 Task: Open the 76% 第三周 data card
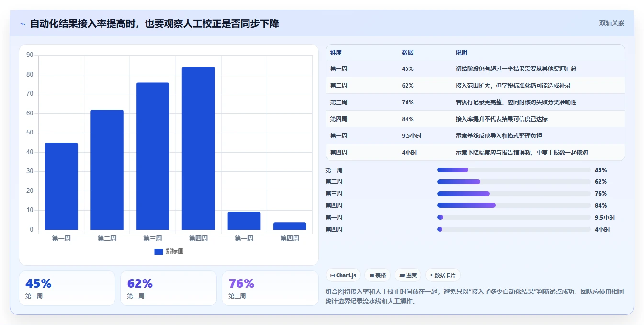point(271,288)
